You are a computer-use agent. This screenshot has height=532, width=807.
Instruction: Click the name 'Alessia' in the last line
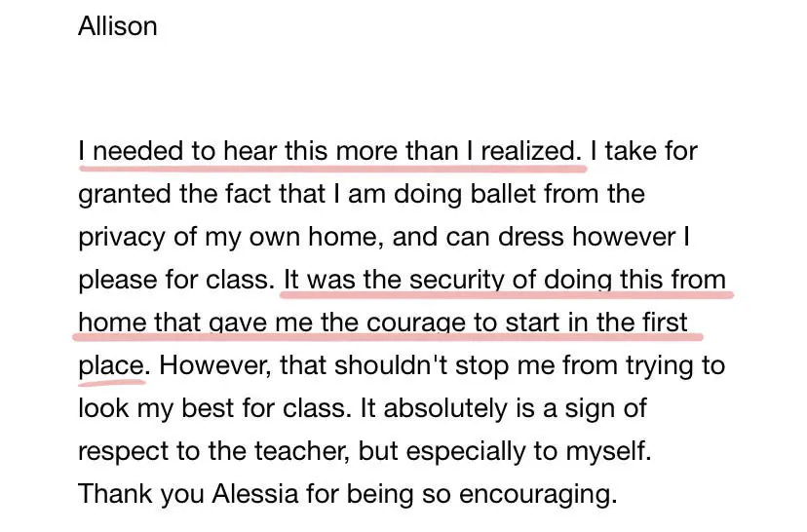pos(255,494)
